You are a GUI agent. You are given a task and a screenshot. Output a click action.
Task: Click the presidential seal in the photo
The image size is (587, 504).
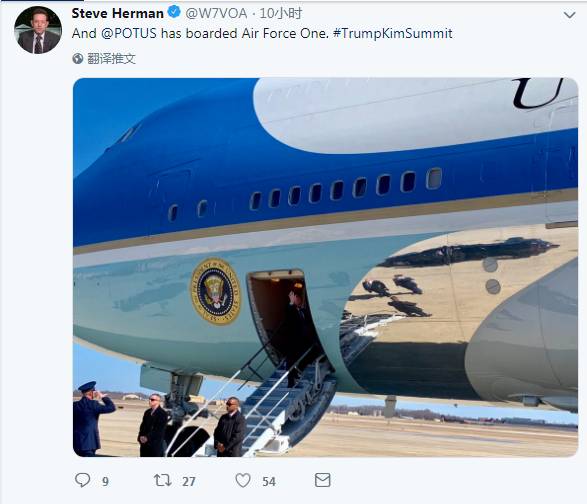tap(216, 291)
